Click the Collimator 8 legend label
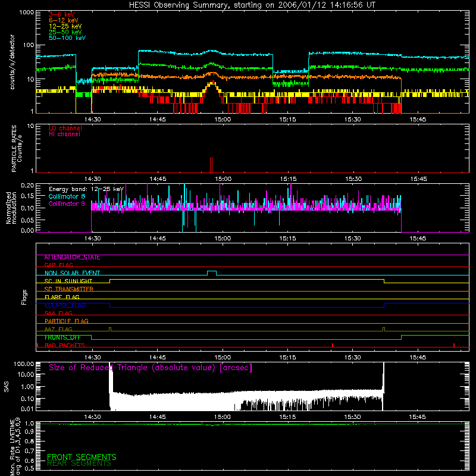The height and width of the screenshot is (476, 476). (x=67, y=196)
